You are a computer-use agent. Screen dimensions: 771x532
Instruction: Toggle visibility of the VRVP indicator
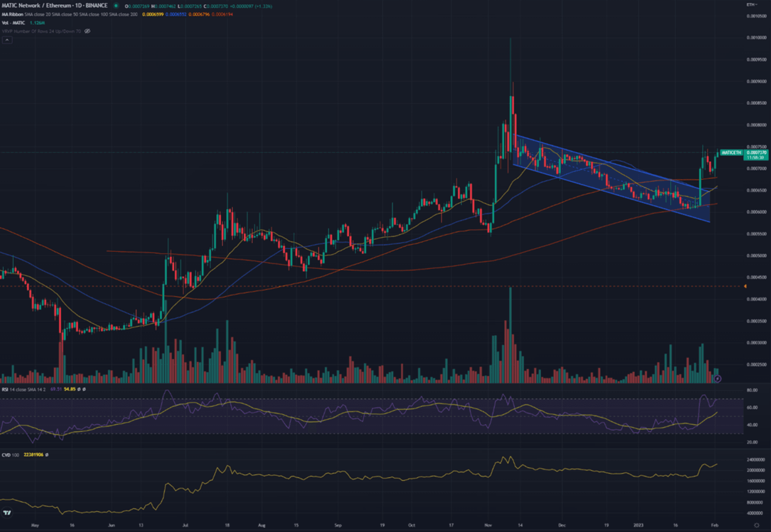coord(87,31)
